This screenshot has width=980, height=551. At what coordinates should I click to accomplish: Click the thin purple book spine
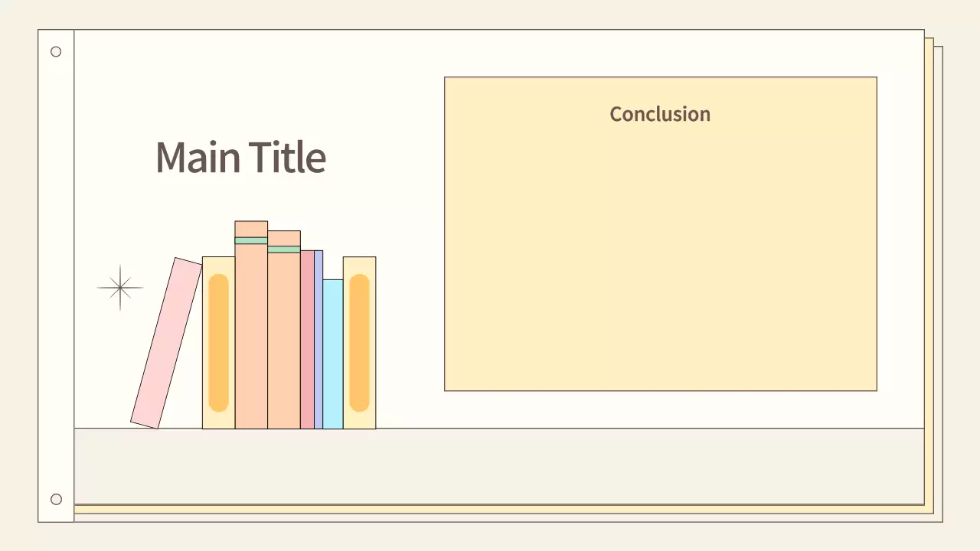coord(318,339)
